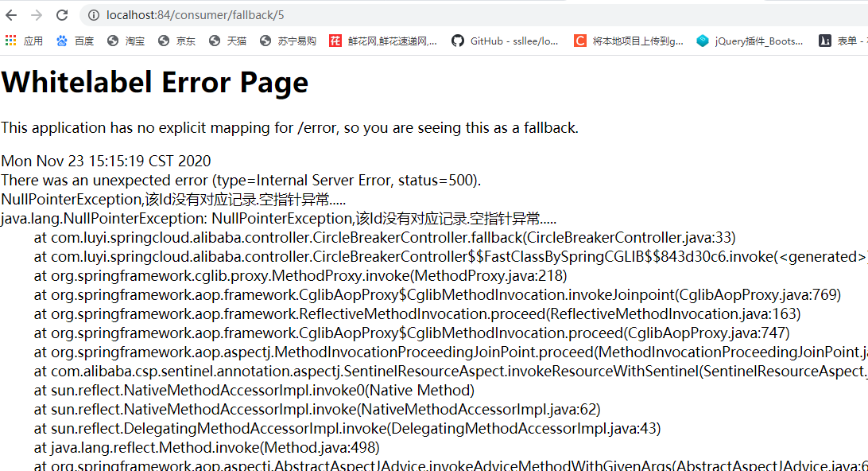The width and height of the screenshot is (868, 471).
Task: Open the 淘宝 bookmark
Action: [126, 41]
